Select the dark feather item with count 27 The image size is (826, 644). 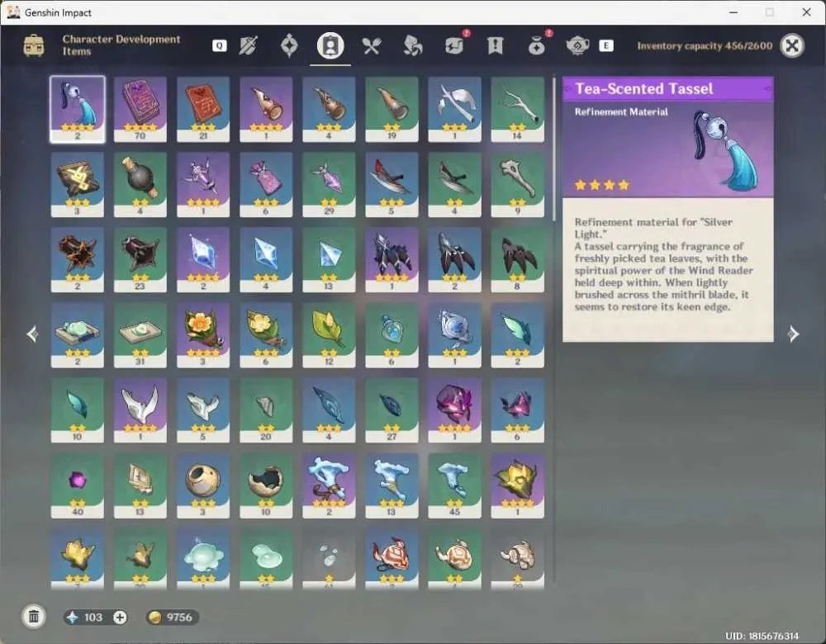coord(392,410)
